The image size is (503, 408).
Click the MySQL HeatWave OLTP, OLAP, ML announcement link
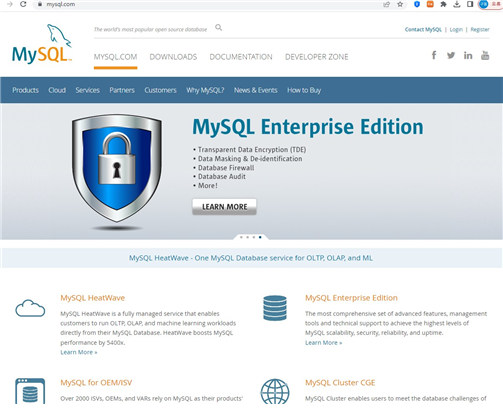tap(251, 258)
